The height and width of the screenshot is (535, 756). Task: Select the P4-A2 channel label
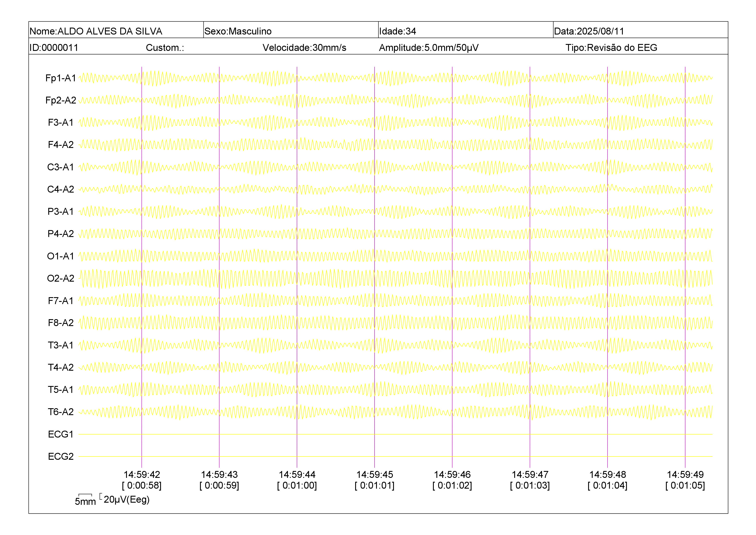pos(61,234)
